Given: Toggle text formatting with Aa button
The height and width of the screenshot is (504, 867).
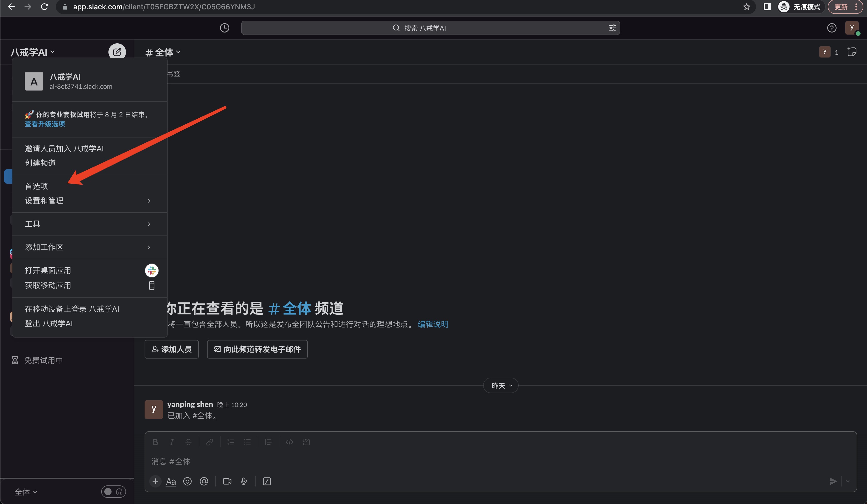Looking at the screenshot, I should point(171,481).
